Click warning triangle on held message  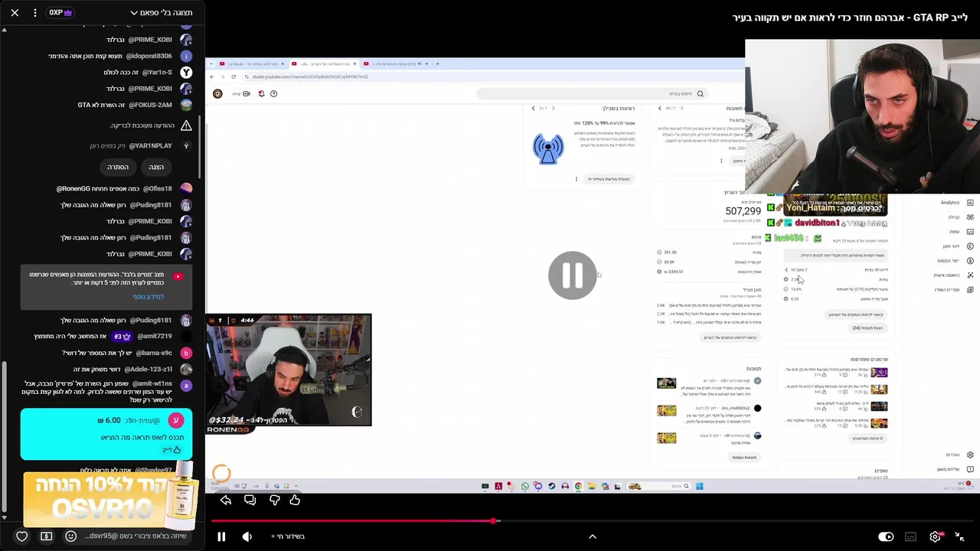click(186, 125)
